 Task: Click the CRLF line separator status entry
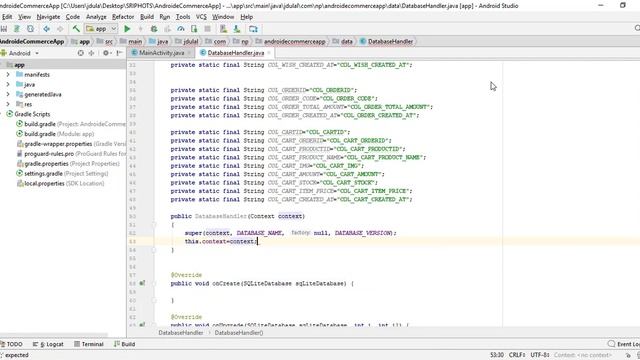[517, 355]
